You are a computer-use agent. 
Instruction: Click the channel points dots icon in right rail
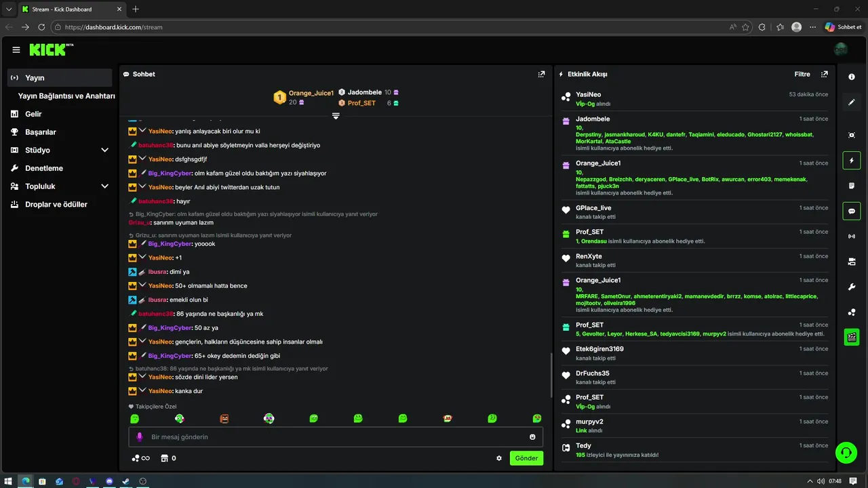[852, 312]
